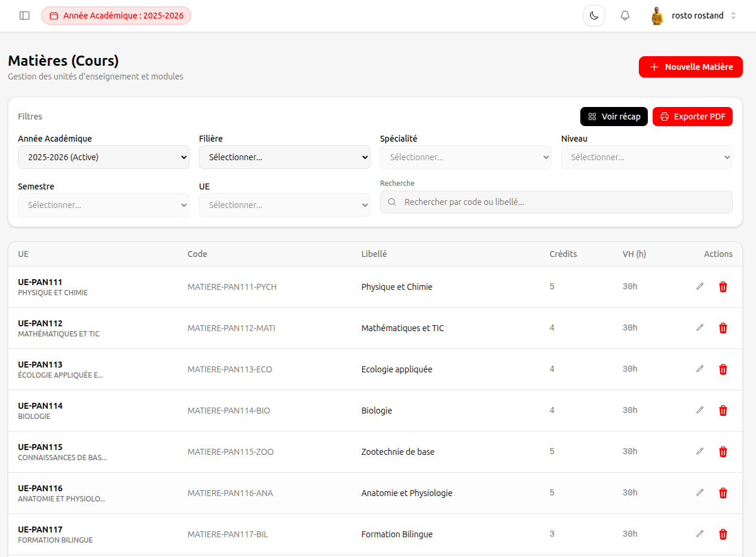Open the Semestre dropdown
The width and height of the screenshot is (756, 557).
pyautogui.click(x=103, y=205)
